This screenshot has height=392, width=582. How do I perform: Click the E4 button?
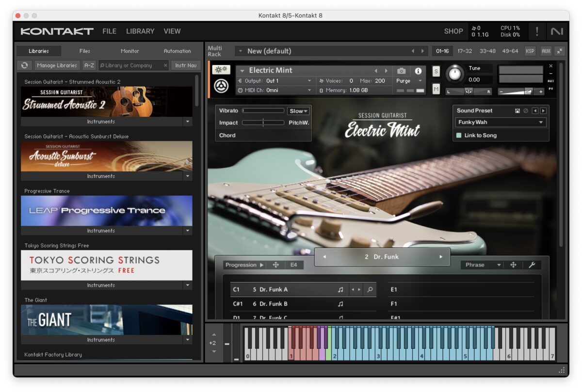[x=294, y=265]
